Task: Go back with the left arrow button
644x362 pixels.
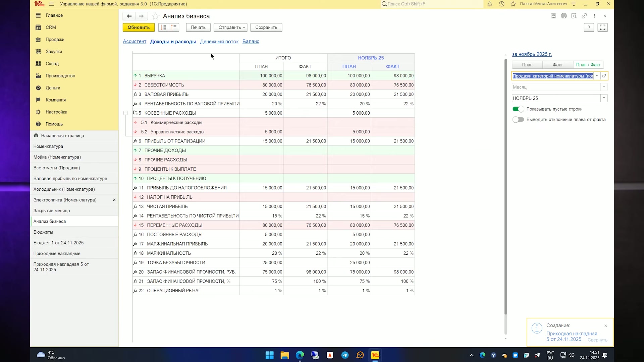Action: (129, 16)
